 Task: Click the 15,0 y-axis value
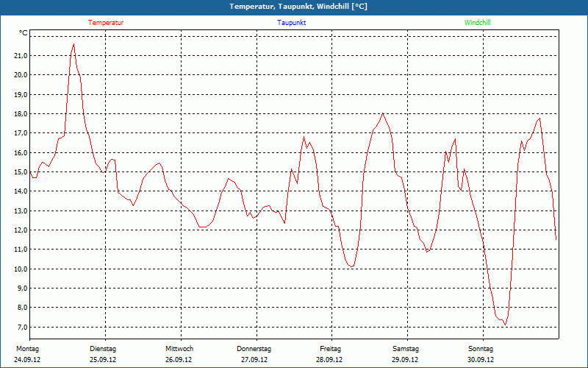tap(21, 171)
